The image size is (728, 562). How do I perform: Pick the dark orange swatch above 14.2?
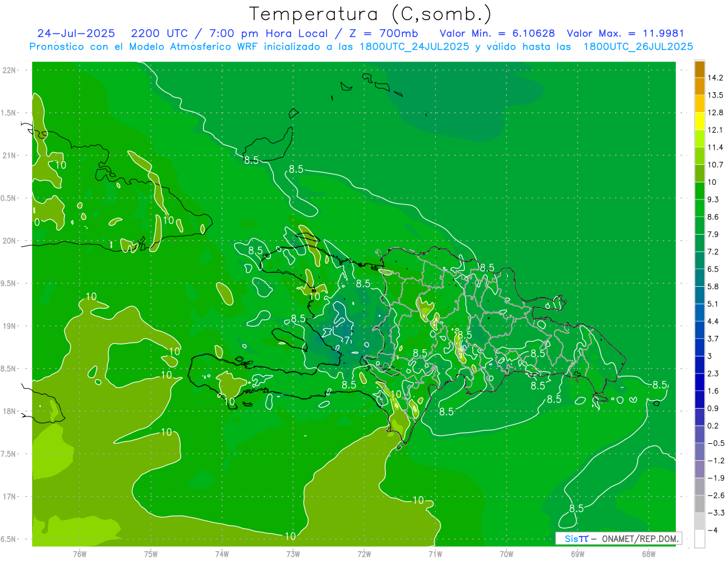[699, 69]
